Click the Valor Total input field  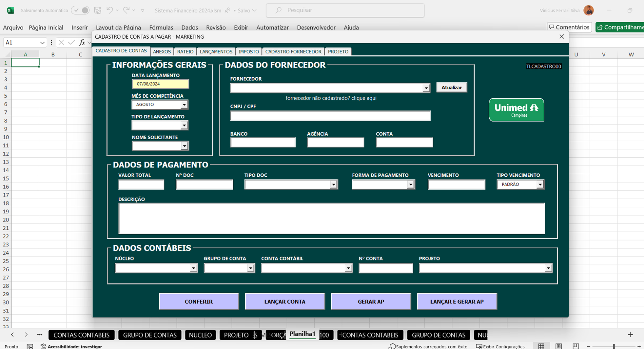(x=141, y=184)
